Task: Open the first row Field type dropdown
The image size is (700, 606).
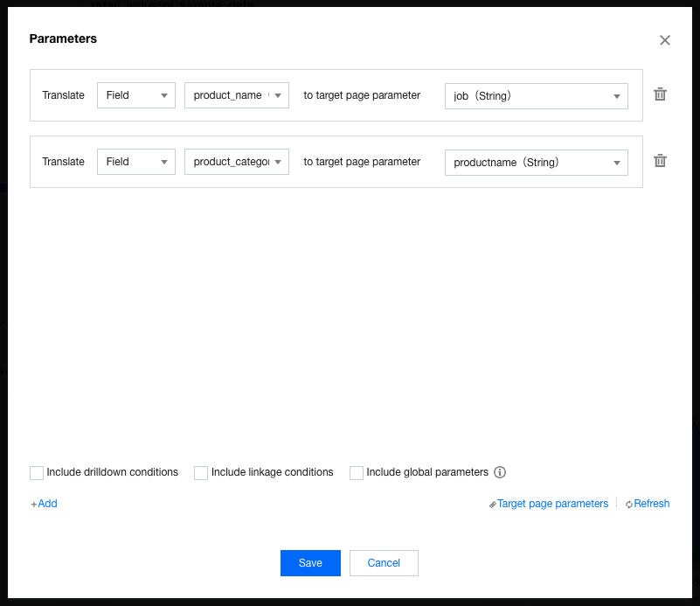Action: click(x=136, y=95)
